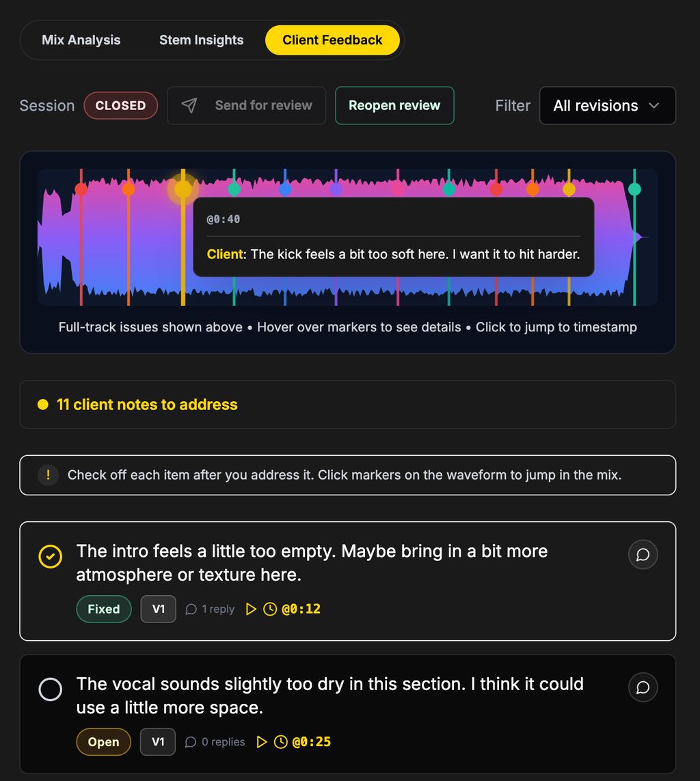This screenshot has width=700, height=781.
Task: Click the replies speech icon on the vocal note
Action: point(192,741)
